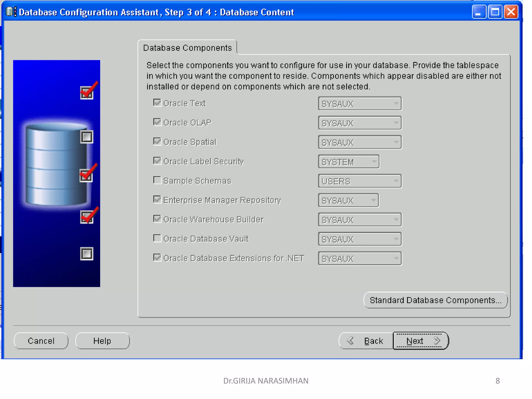
Task: Click the topmost red-checked box on the database image
Action: tap(87, 93)
